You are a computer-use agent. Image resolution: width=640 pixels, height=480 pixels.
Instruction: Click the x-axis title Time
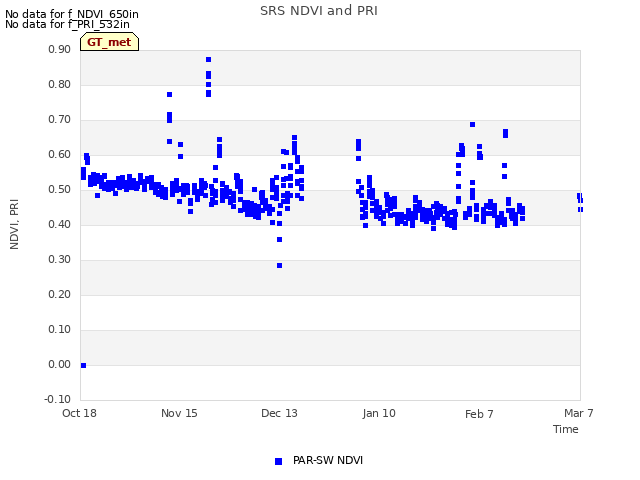tap(566, 429)
